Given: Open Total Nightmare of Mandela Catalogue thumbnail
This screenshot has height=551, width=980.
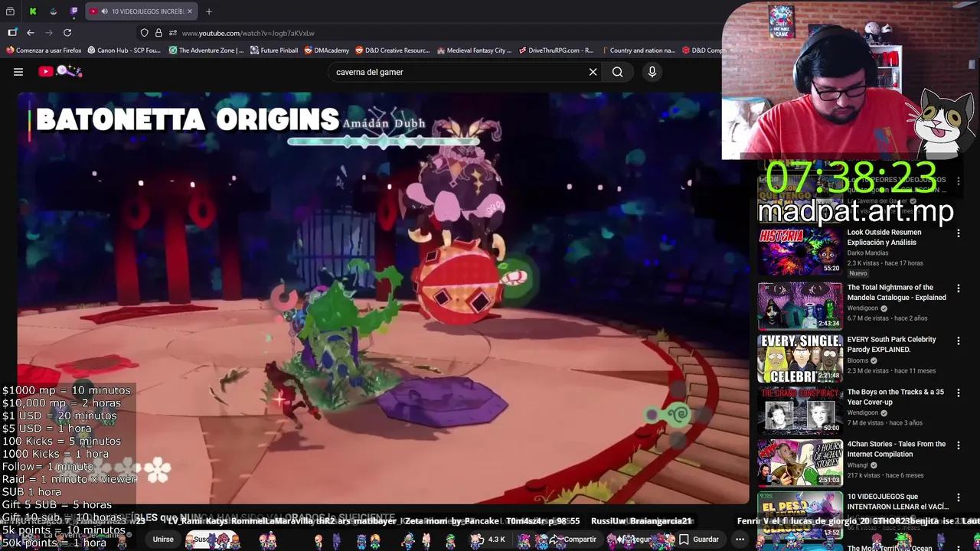Looking at the screenshot, I should tap(799, 306).
